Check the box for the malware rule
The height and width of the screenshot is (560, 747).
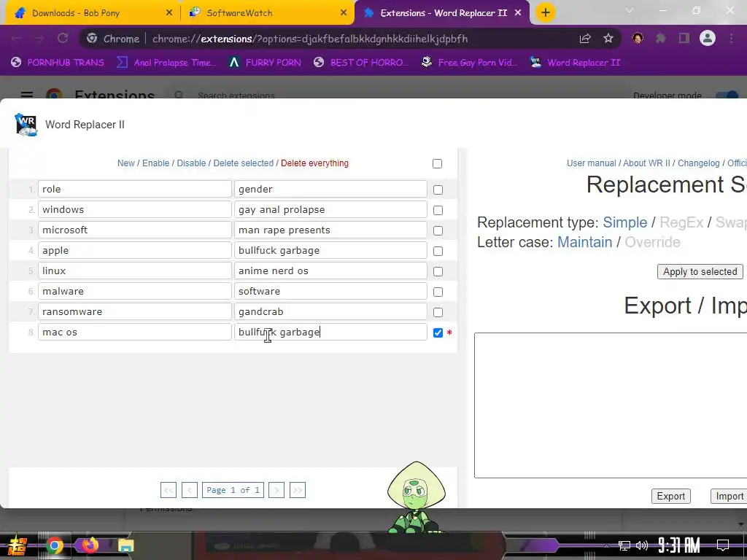[438, 292]
